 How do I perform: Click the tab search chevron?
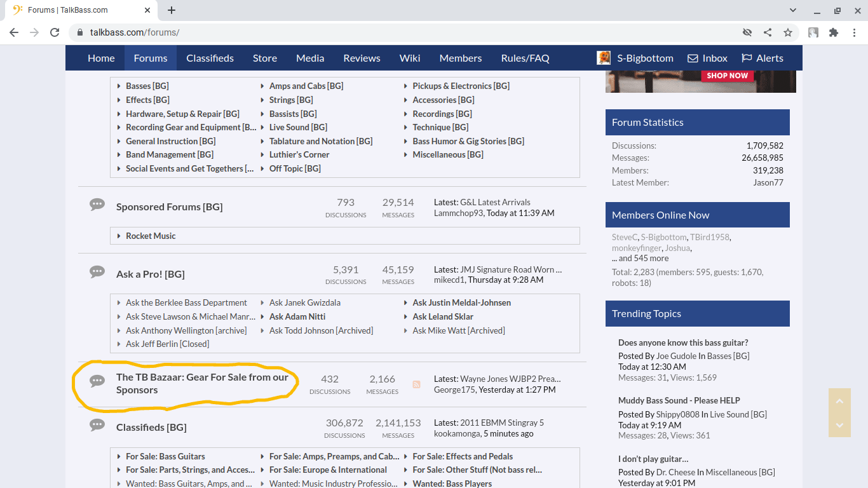[x=793, y=10]
